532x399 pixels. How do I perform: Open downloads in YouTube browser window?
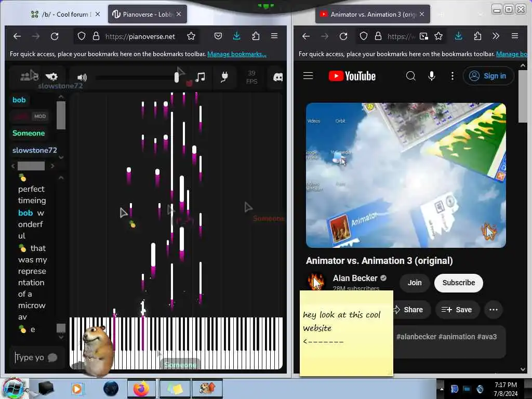[458, 36]
